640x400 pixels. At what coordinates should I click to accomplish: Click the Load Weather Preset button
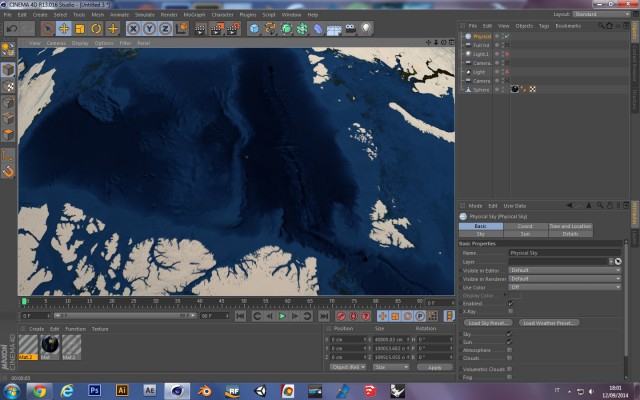549,323
